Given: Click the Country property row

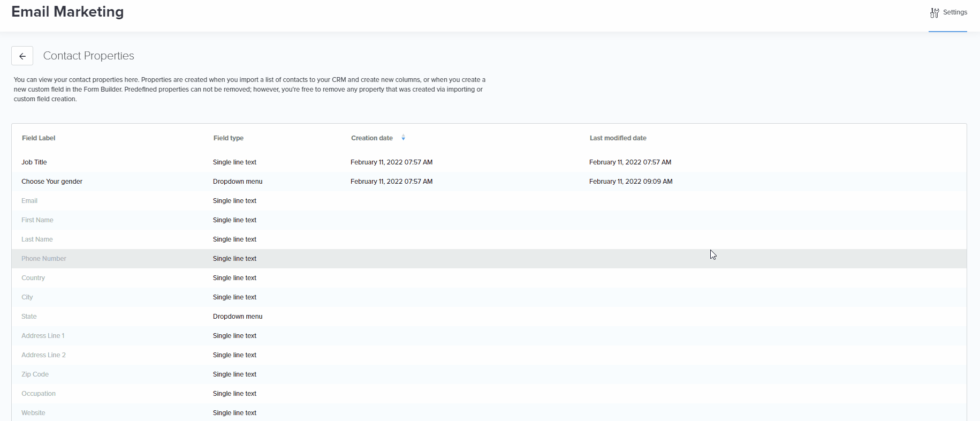Looking at the screenshot, I should coord(33,278).
